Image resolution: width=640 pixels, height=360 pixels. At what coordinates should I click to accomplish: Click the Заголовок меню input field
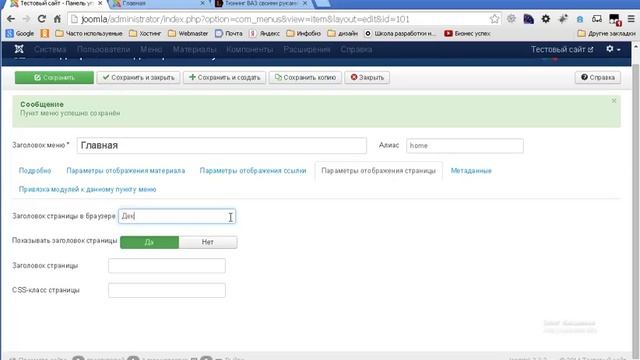[222, 146]
